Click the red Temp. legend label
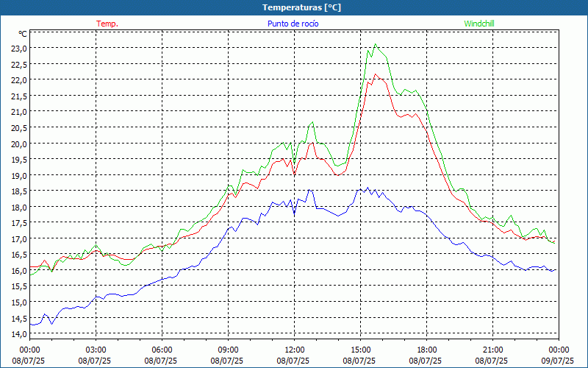 coord(107,24)
